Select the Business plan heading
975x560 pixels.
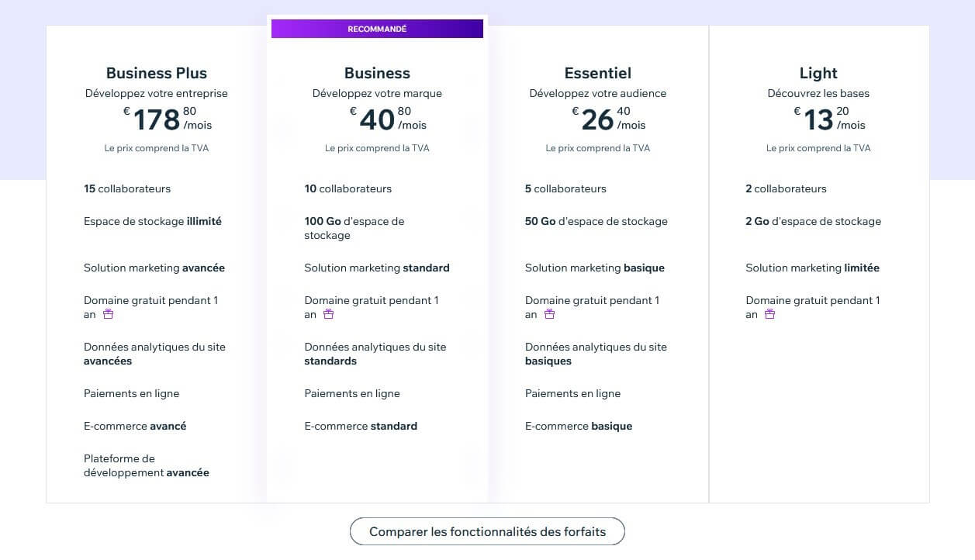pos(377,73)
